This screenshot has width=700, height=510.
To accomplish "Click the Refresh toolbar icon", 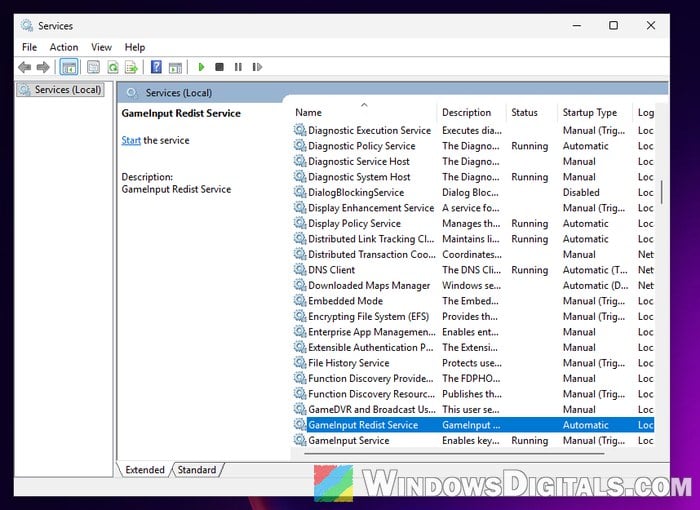I will tap(112, 67).
